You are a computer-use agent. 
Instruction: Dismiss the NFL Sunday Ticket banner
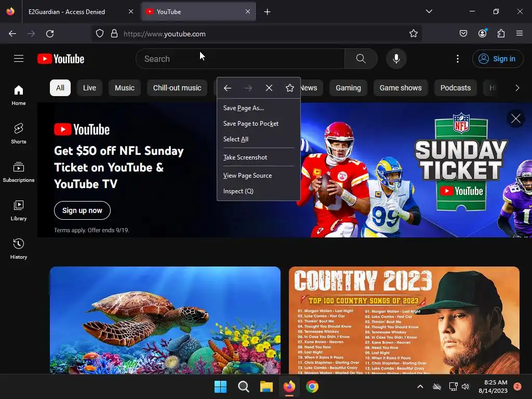pos(516,118)
